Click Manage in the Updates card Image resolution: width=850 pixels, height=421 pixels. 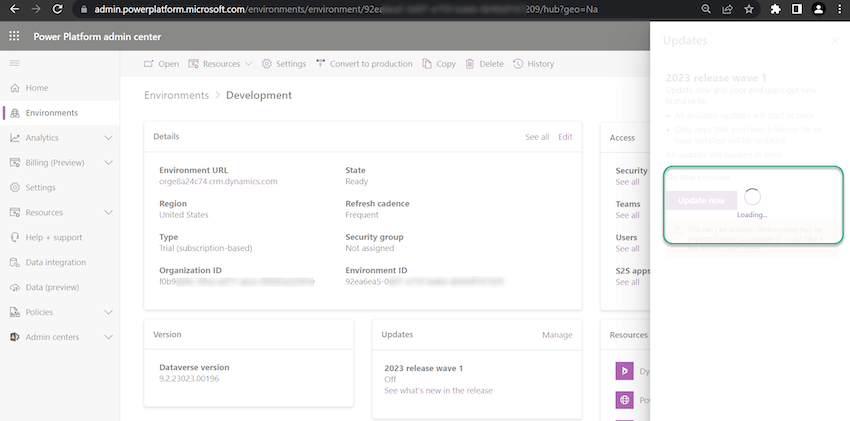pyautogui.click(x=557, y=335)
